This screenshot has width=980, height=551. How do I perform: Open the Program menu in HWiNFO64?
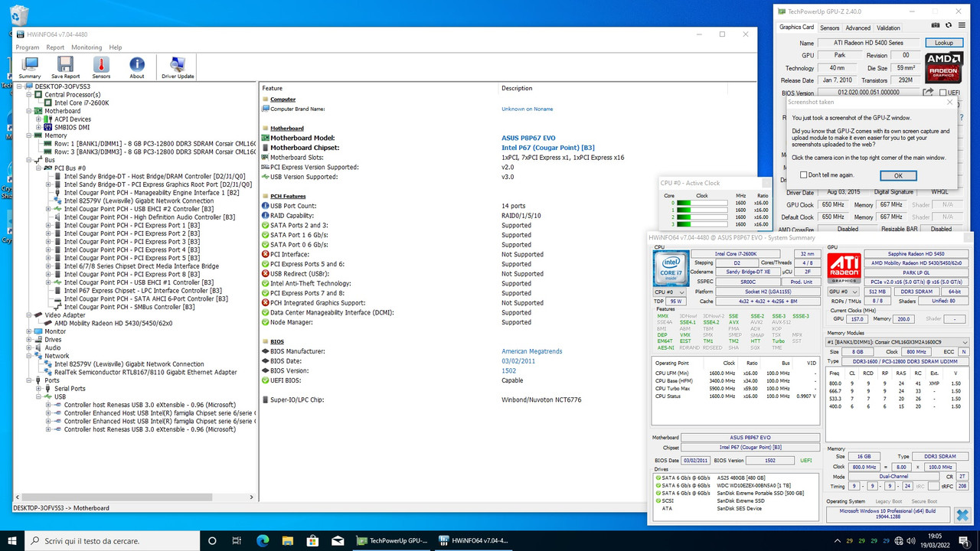point(28,47)
